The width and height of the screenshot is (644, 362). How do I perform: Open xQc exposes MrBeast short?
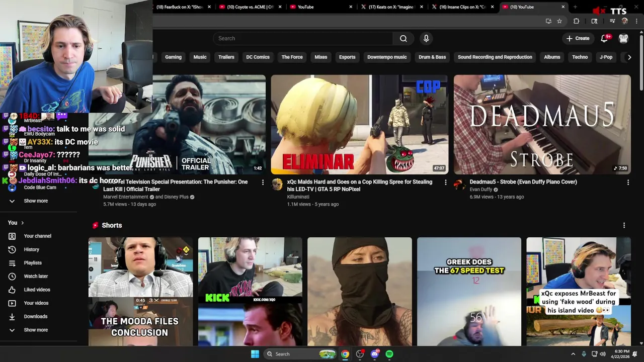(578, 292)
